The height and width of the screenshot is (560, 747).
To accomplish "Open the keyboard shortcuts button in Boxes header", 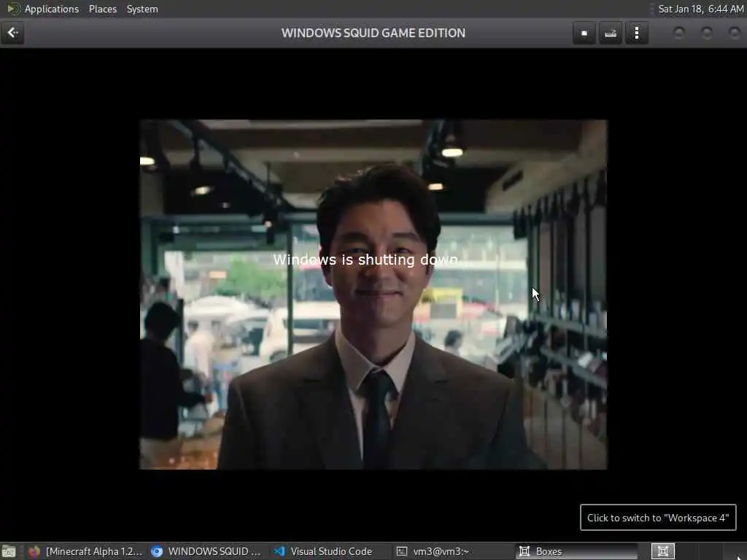I will tap(611, 33).
